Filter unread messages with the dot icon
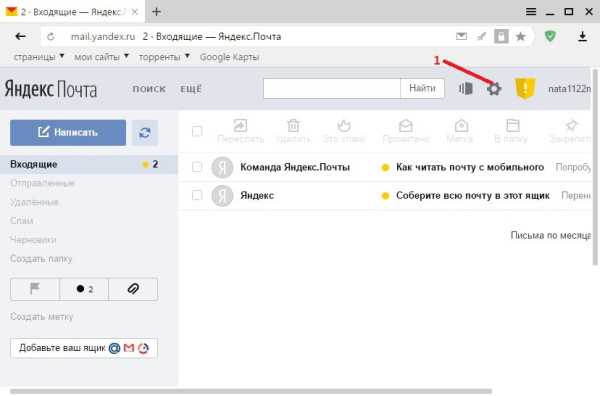The width and height of the screenshot is (600, 396). [x=84, y=289]
